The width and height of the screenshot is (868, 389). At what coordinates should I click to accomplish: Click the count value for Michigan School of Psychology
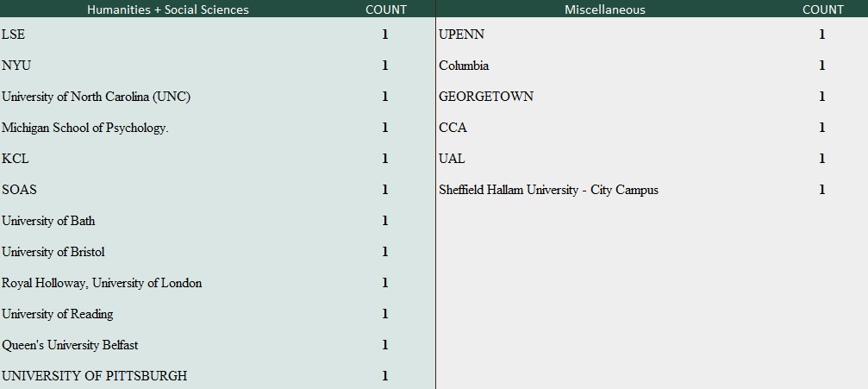pyautogui.click(x=385, y=128)
